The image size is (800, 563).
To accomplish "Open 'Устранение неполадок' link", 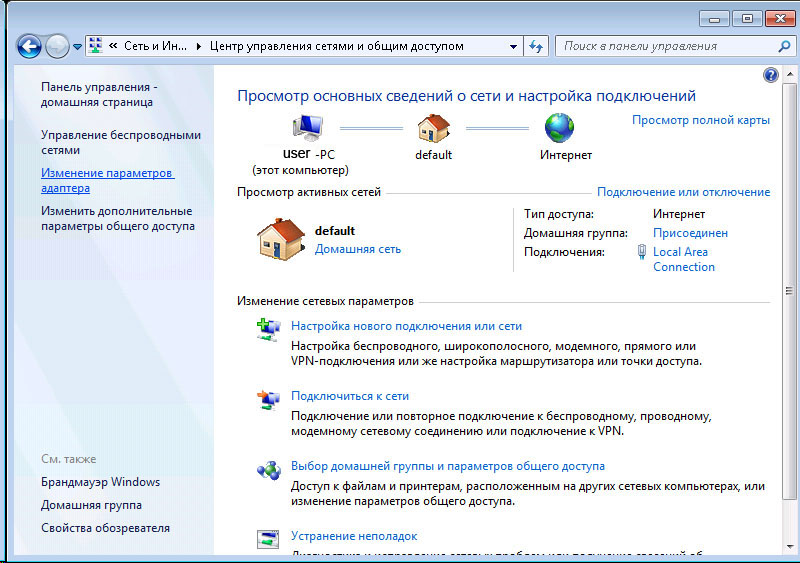I will point(354,536).
